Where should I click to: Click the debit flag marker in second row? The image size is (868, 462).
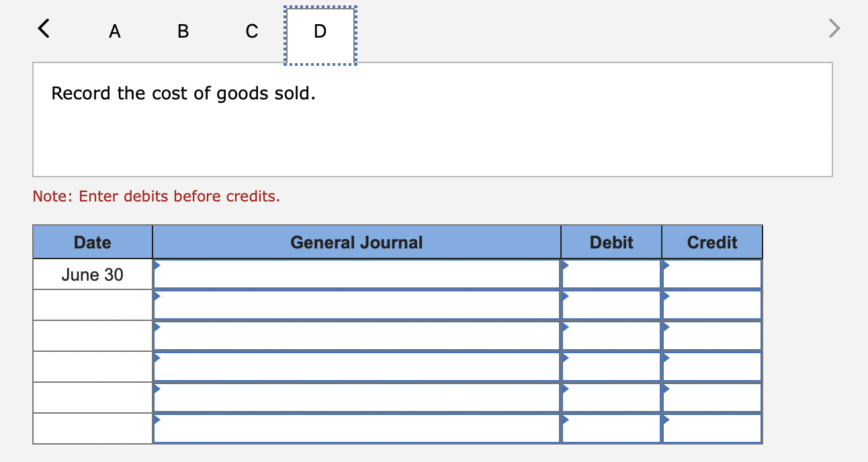(566, 295)
